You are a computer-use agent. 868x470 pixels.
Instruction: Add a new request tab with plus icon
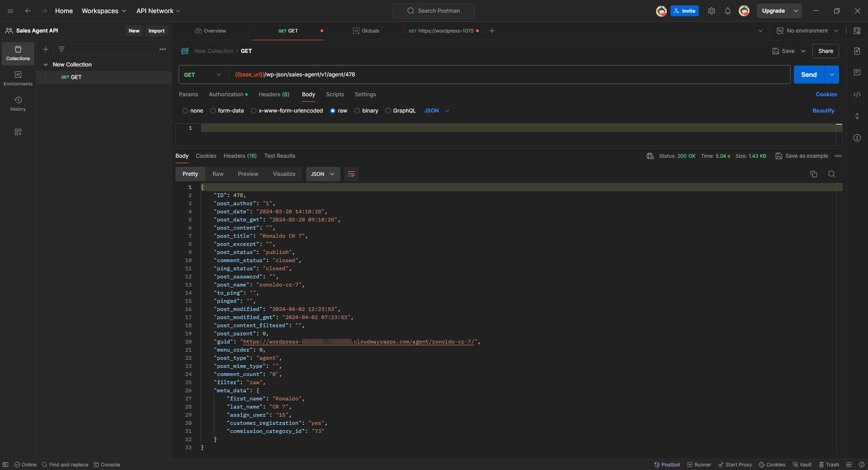pyautogui.click(x=492, y=31)
